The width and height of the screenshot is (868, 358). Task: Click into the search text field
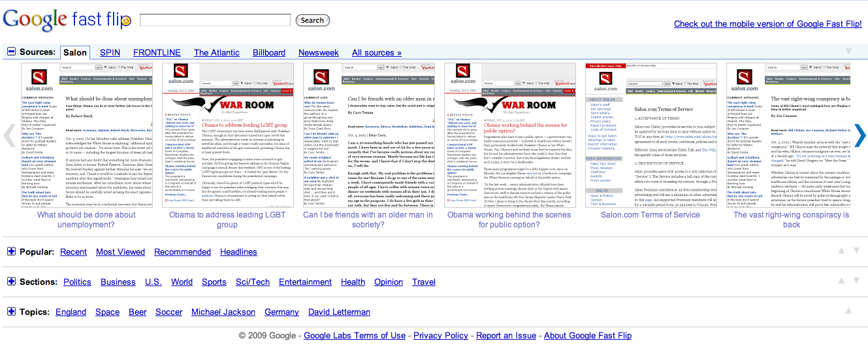215,20
